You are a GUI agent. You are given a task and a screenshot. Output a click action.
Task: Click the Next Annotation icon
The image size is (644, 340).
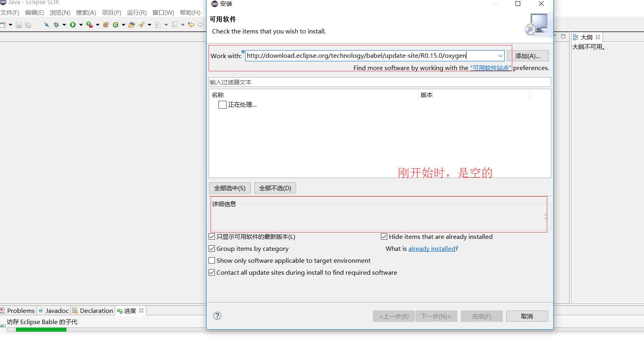[x=158, y=25]
